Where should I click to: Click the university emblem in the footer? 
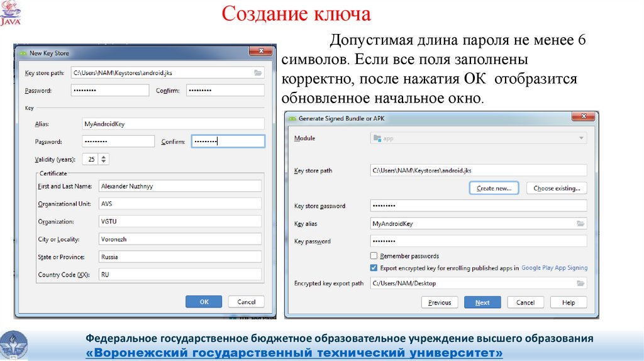(x=14, y=345)
